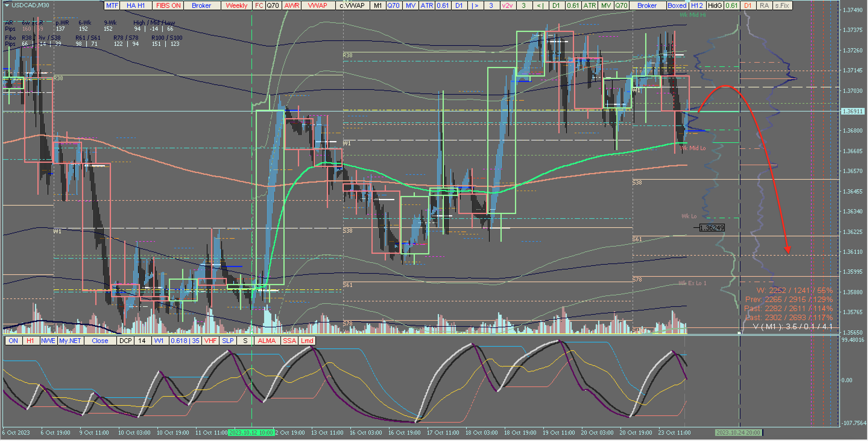The width and height of the screenshot is (868, 441).
Task: Click the MTF toolbar button
Action: [112, 5]
